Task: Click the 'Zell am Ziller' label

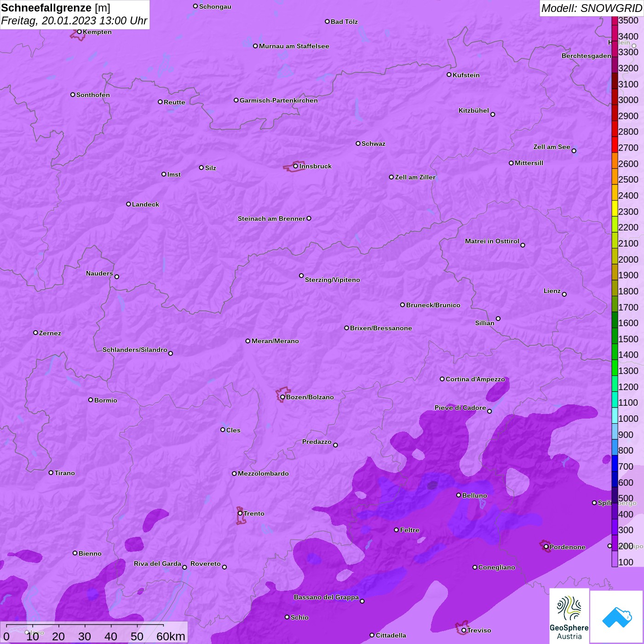Action: (415, 177)
